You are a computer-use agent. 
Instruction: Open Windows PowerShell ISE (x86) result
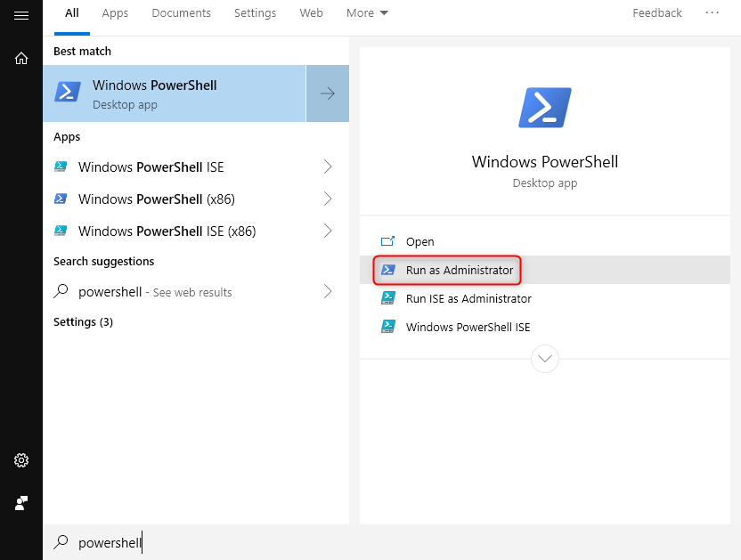coord(167,231)
